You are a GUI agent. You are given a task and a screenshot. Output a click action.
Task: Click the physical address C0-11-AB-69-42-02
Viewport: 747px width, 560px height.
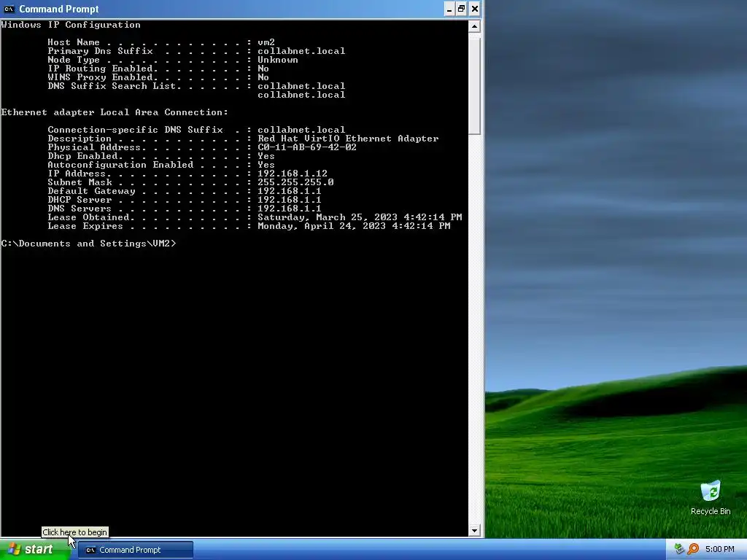pyautogui.click(x=307, y=147)
